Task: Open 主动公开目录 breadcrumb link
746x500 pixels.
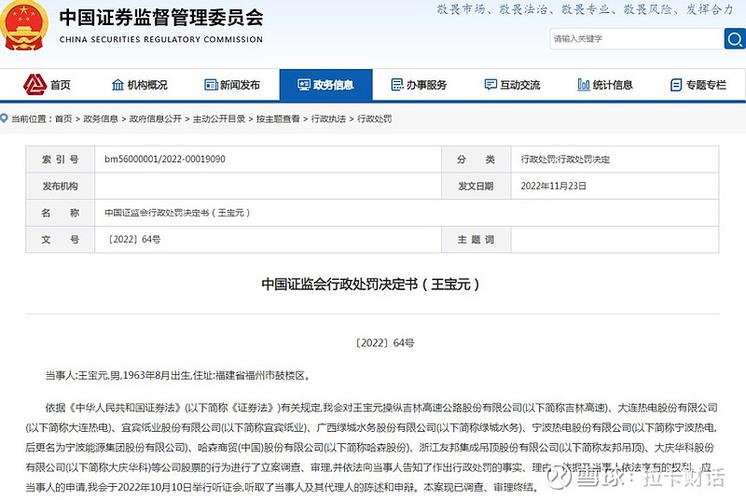Action: tap(219, 119)
